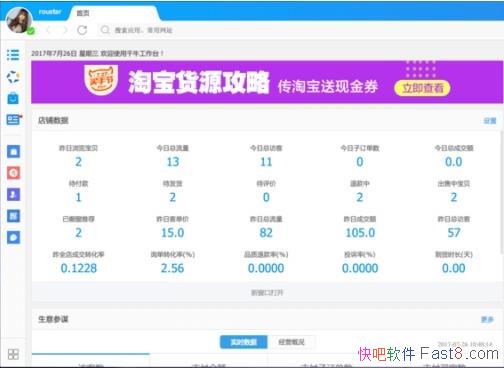Click the last-row value 0.00
This screenshot has height=368, width=504.
454,268
